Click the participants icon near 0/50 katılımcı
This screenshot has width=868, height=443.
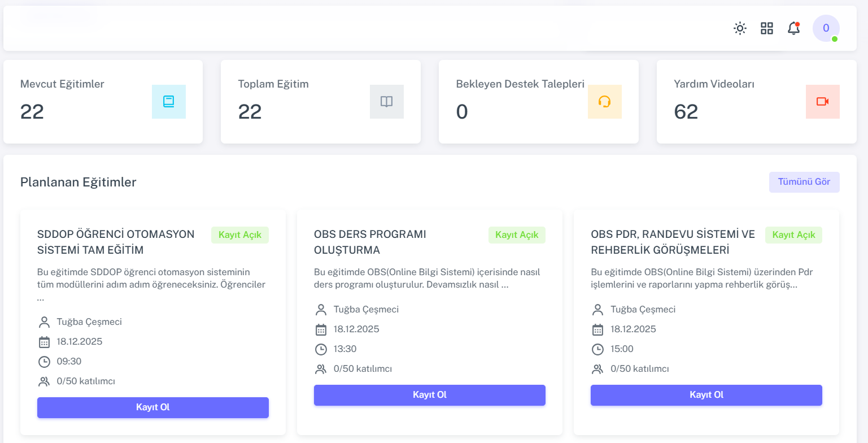pyautogui.click(x=45, y=381)
